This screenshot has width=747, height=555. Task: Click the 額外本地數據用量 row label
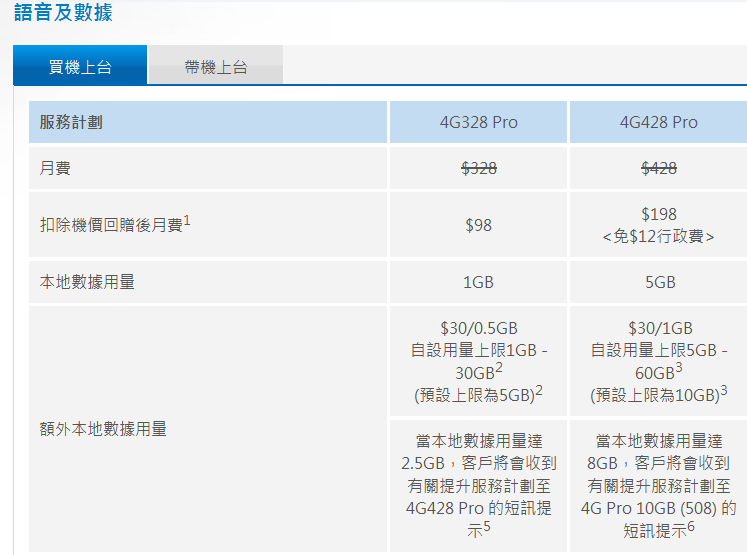click(103, 429)
